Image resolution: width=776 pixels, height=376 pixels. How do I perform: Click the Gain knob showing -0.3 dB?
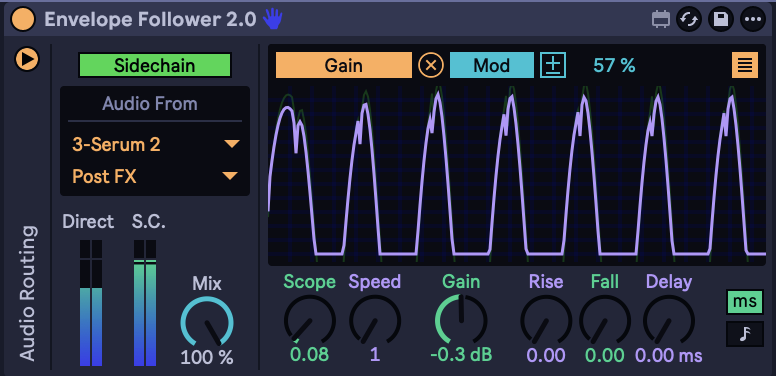point(461,320)
